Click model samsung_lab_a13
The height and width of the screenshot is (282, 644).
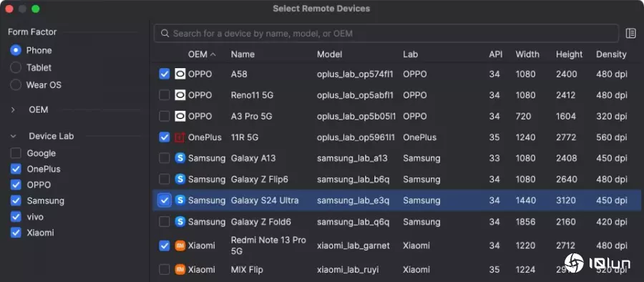pos(352,159)
